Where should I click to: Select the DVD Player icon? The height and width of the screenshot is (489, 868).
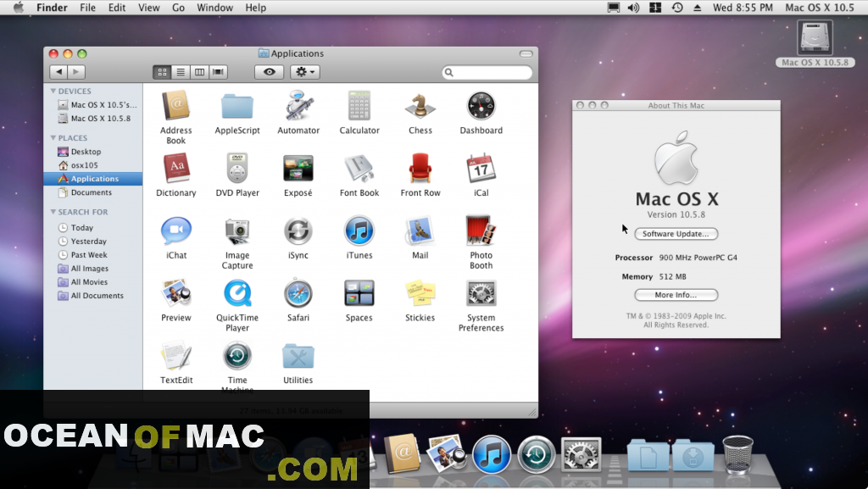237,168
